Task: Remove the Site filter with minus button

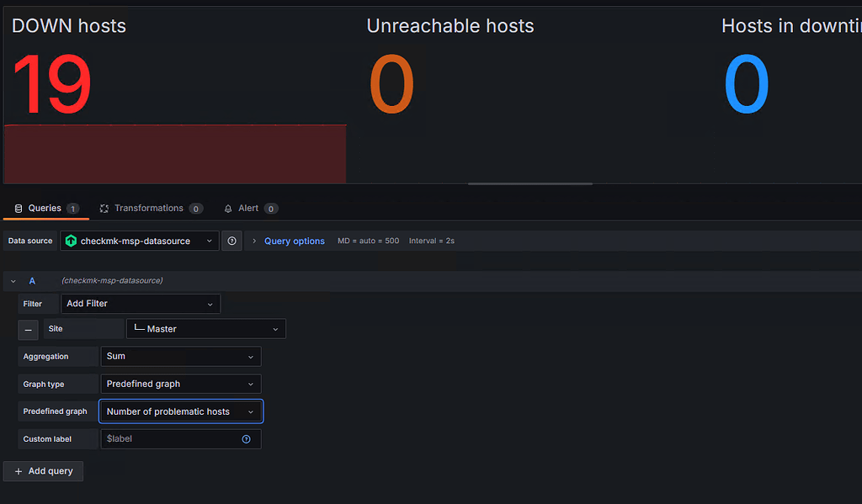Action: point(28,329)
